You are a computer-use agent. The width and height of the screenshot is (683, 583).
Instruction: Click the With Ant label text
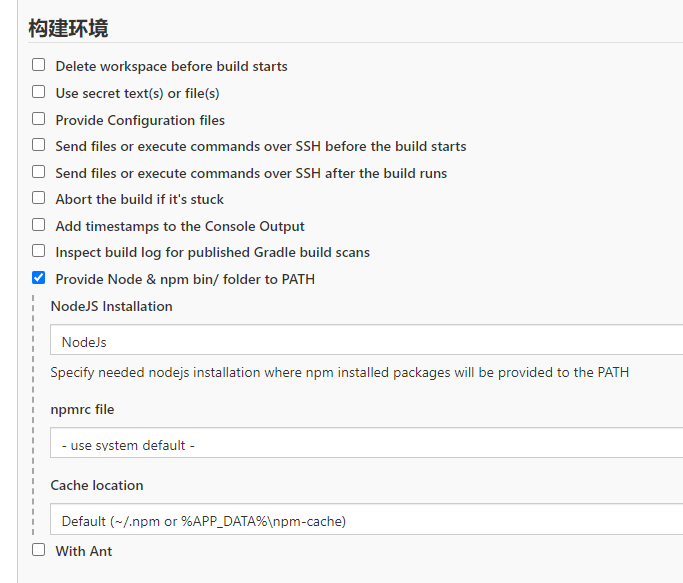pyautogui.click(x=84, y=551)
